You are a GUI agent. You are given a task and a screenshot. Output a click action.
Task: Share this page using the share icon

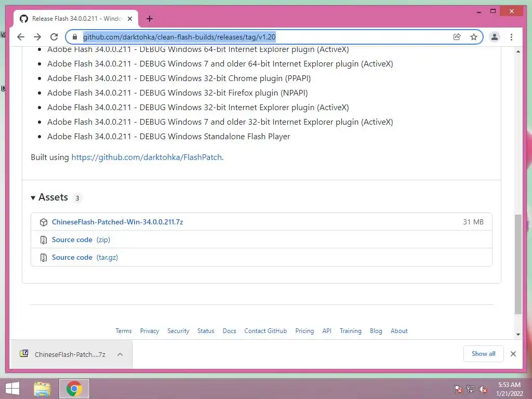coord(457,37)
